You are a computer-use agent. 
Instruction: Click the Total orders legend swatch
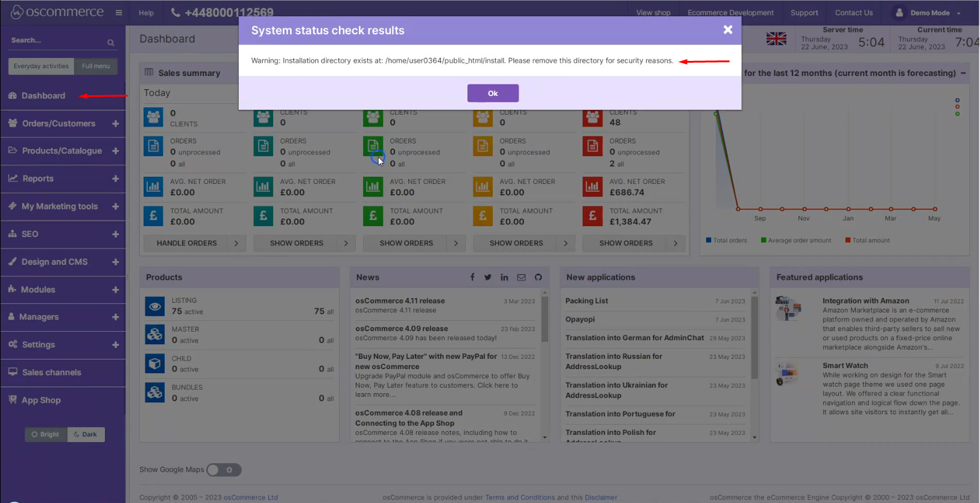709,240
